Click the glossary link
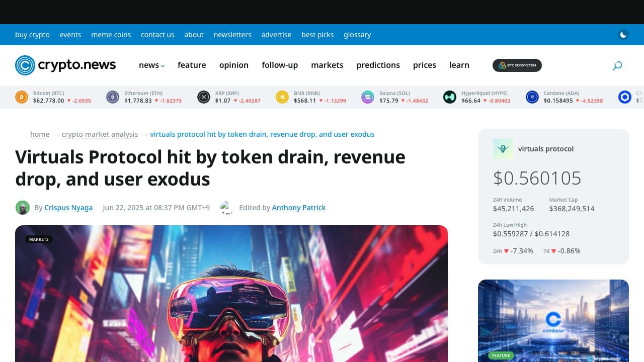The width and height of the screenshot is (644, 362). [357, 35]
